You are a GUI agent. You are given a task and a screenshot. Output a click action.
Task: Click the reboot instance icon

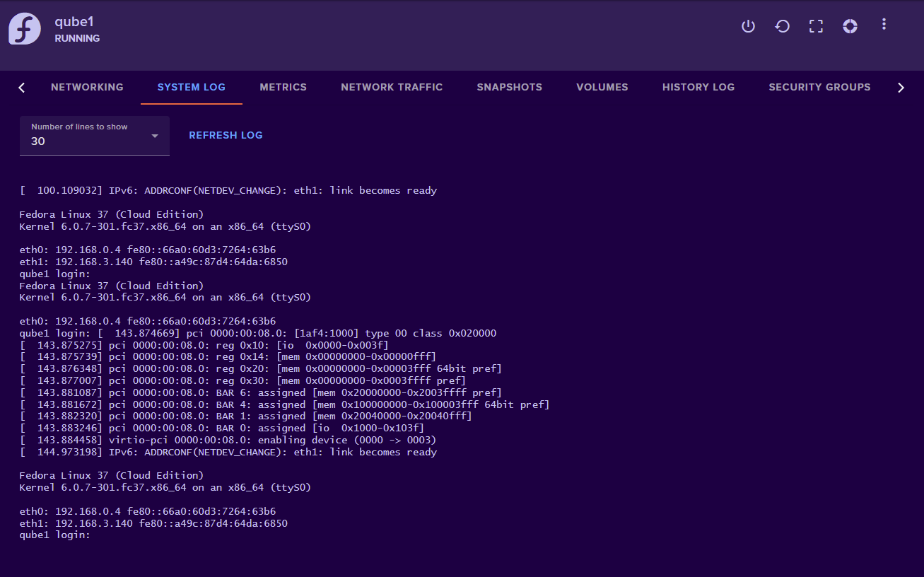coord(782,26)
